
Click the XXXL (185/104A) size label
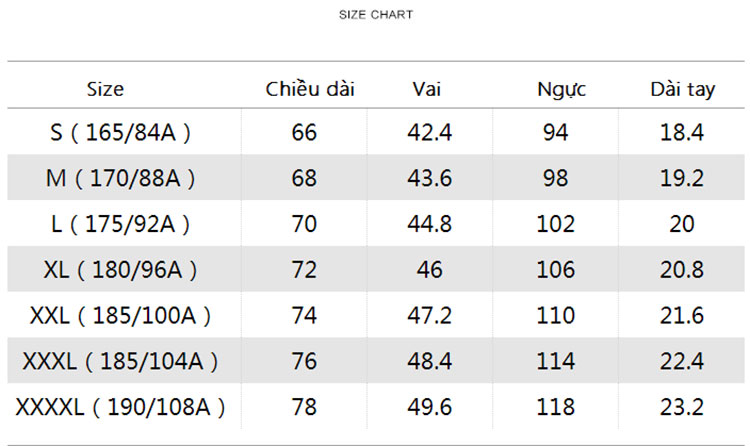(x=120, y=361)
